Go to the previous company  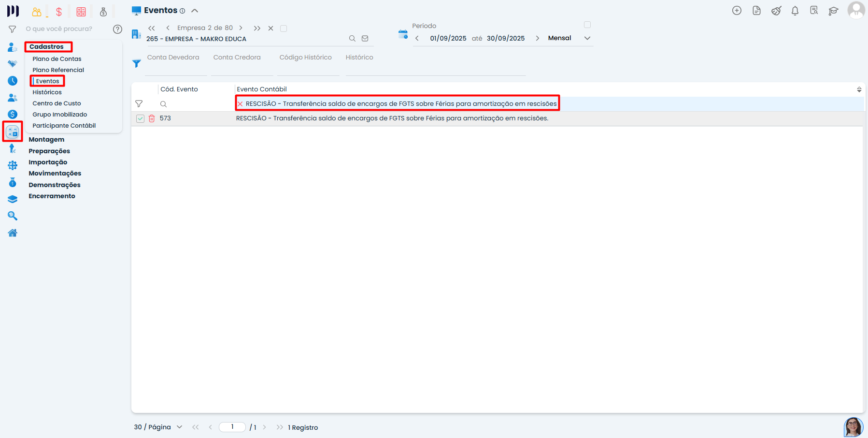168,28
